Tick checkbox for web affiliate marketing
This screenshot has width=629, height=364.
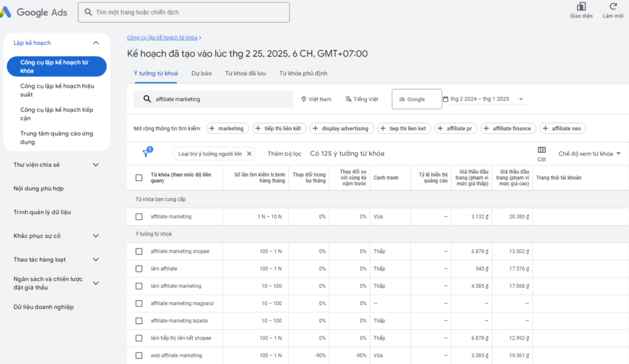tap(139, 355)
